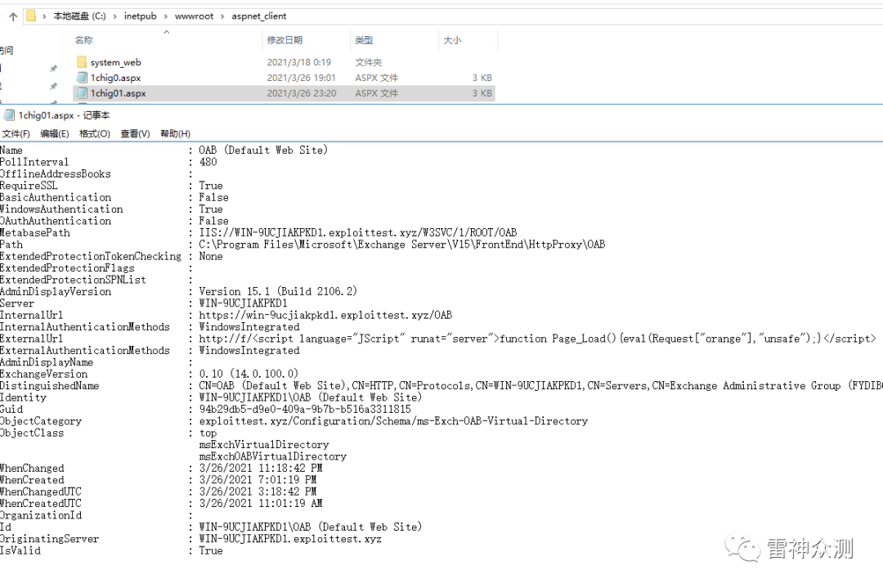Image resolution: width=883 pixels, height=588 pixels.
Task: Sort by the 类型 column header
Action: click(x=364, y=40)
